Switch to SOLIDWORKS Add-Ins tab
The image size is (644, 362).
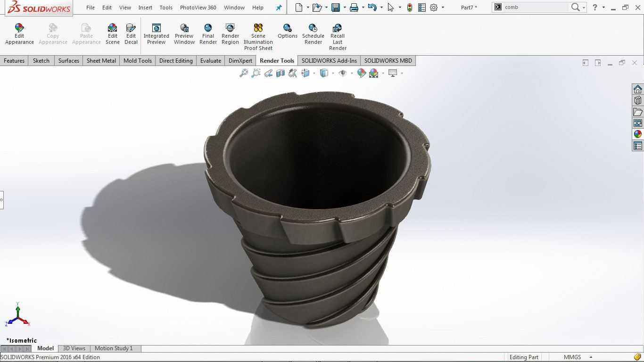329,61
